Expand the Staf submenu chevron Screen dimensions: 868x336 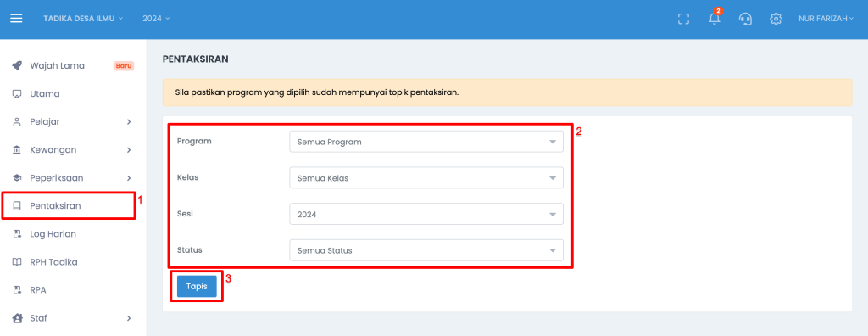[129, 318]
